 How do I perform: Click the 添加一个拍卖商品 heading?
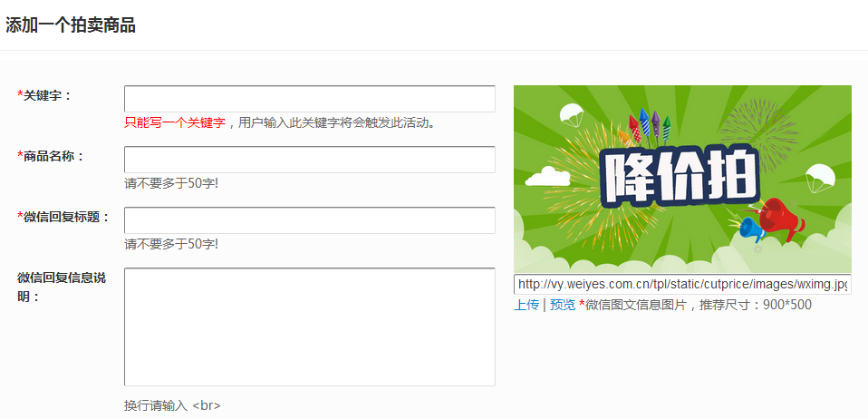71,25
